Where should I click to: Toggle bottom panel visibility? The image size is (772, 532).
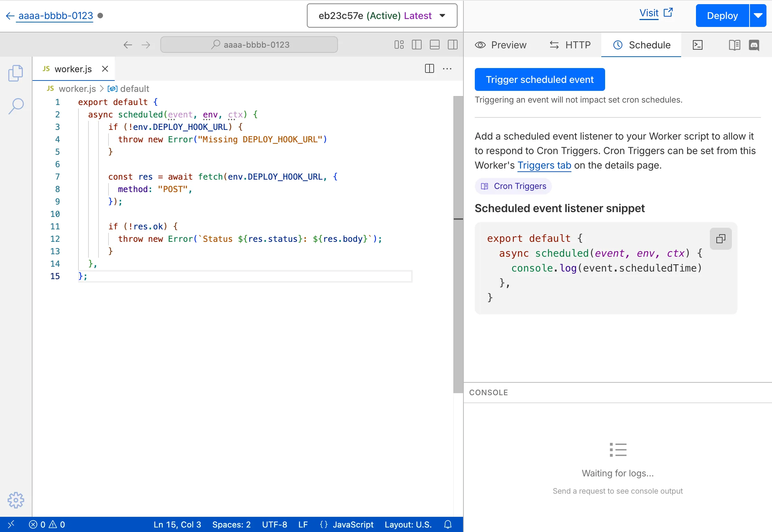tap(435, 45)
